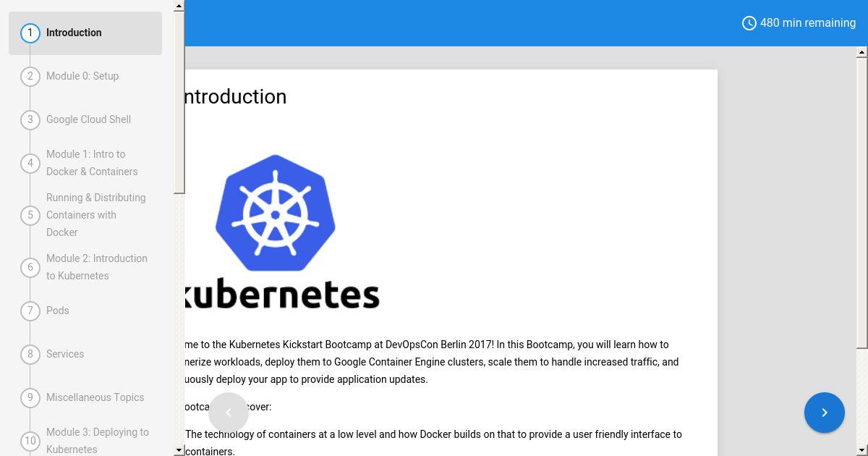Select the Services step

(x=85, y=354)
